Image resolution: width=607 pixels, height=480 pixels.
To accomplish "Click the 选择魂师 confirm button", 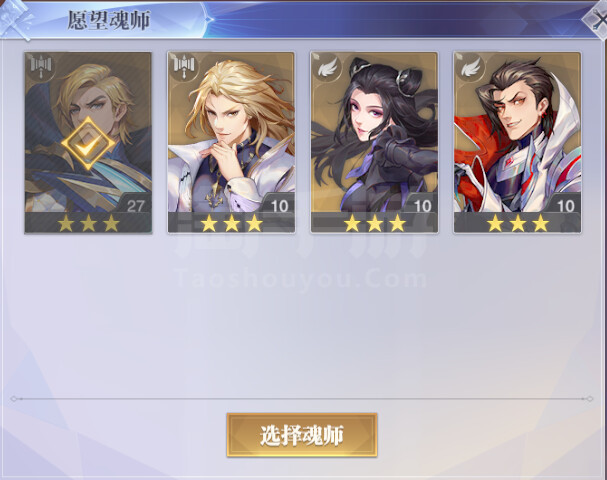I will coord(302,435).
